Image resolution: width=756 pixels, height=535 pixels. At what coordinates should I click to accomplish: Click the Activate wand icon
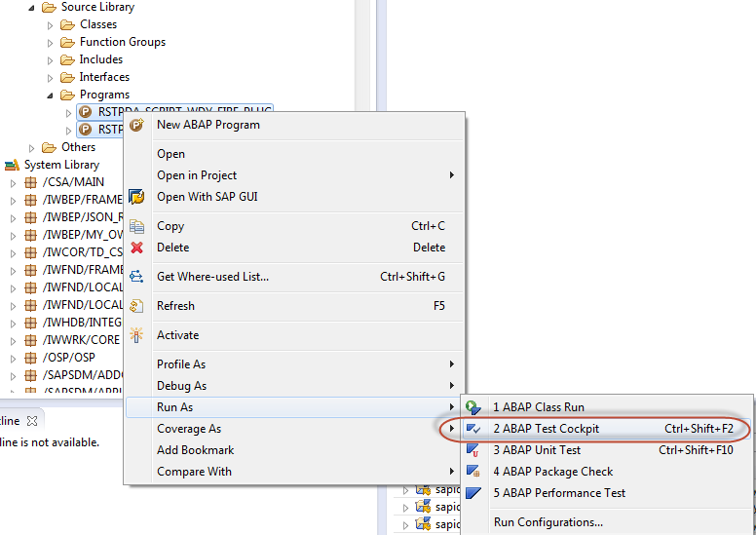coord(137,335)
